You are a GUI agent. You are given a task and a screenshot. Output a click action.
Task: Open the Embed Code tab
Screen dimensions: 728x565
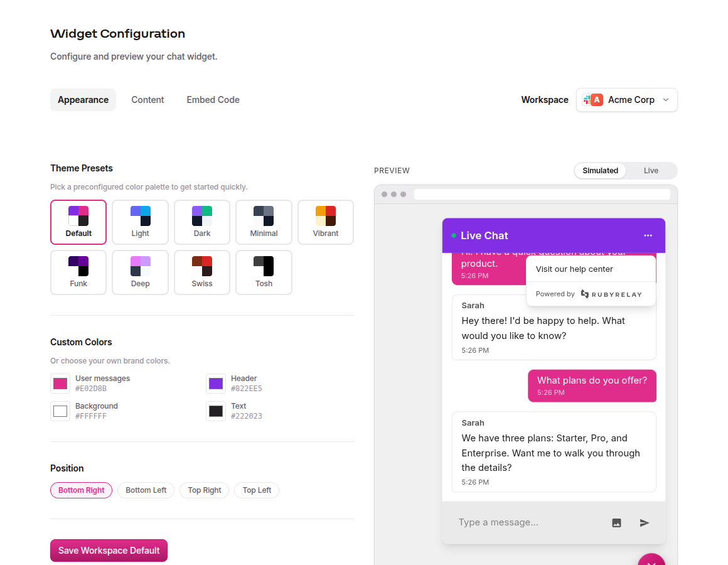click(x=213, y=100)
